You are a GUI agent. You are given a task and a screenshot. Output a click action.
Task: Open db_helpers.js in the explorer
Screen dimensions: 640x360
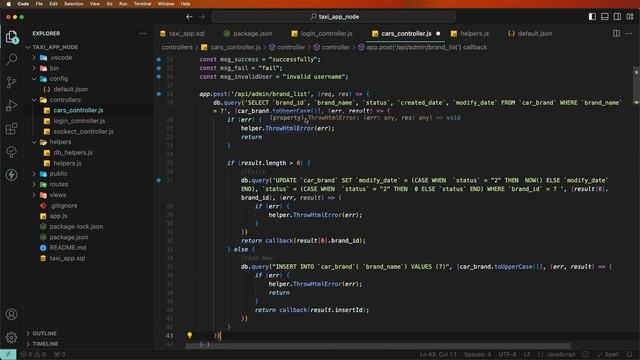click(73, 152)
